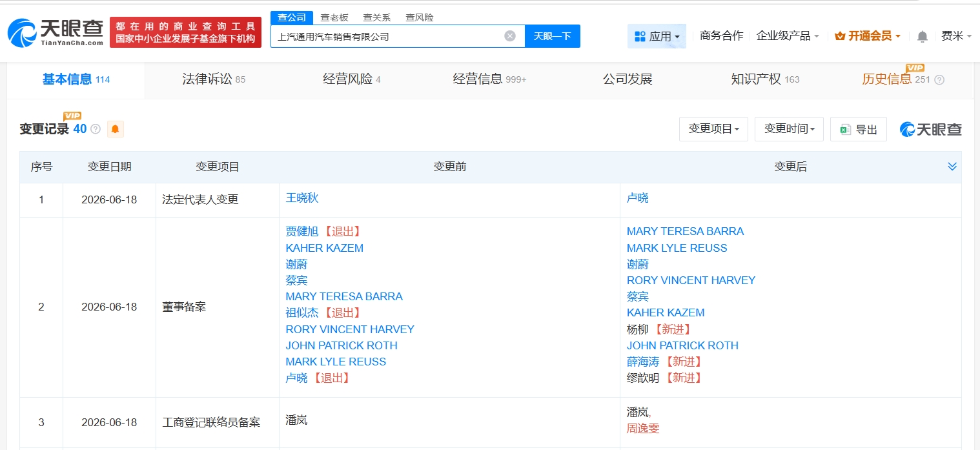Open 薛海涛 link marked 新进

tap(643, 362)
